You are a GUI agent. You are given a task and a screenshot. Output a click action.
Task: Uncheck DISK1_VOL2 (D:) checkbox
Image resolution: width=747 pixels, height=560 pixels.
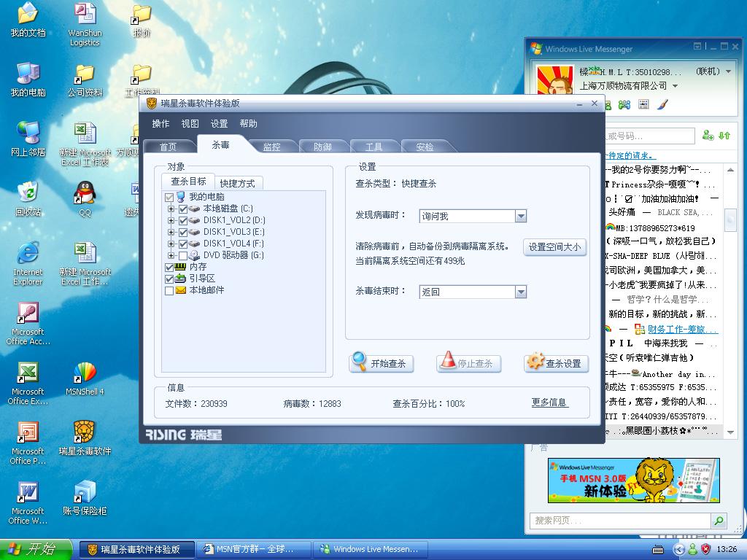(183, 221)
